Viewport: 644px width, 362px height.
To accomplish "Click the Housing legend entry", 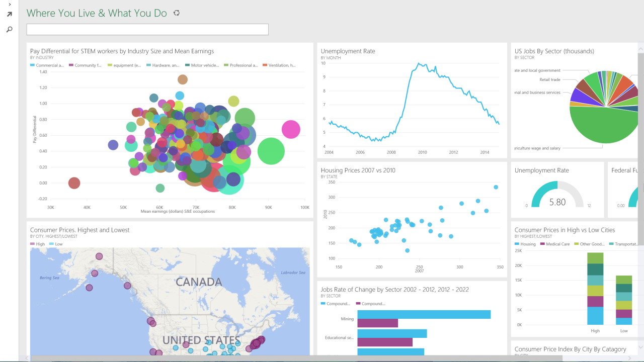I will click(x=525, y=244).
